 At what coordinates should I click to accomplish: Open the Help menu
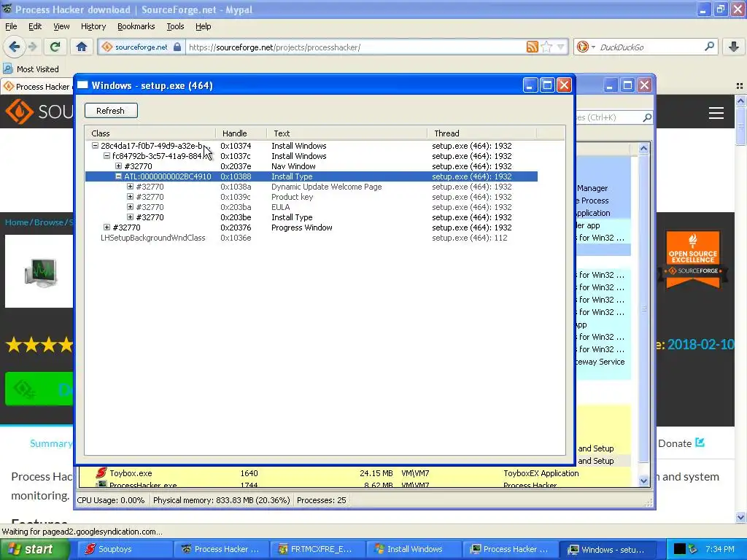[x=203, y=26]
